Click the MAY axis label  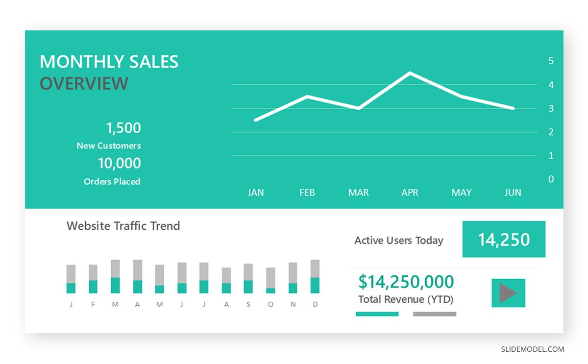[x=461, y=193]
